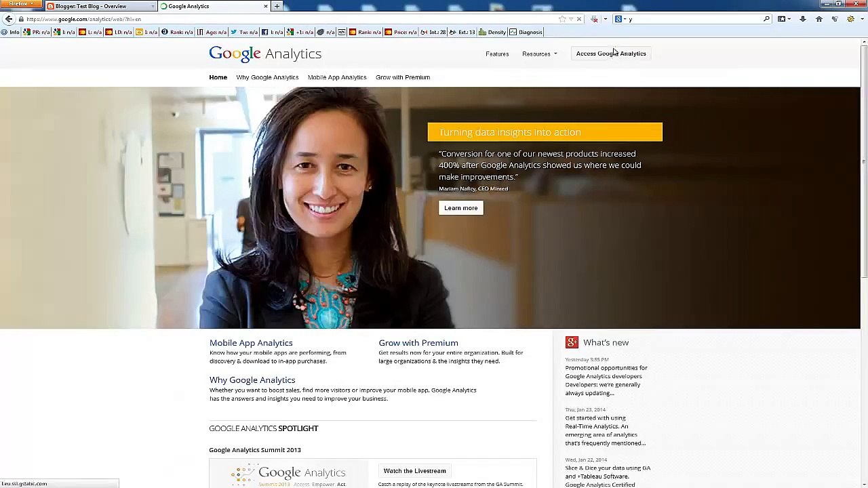
Task: Select the Google Analytics browser tab
Action: pos(214,6)
